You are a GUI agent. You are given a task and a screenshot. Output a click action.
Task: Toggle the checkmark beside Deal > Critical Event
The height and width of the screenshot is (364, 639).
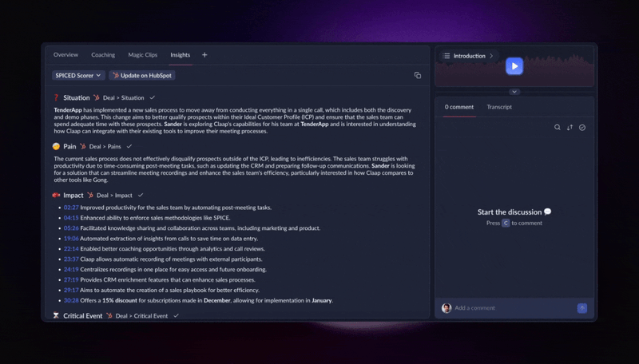(176, 315)
